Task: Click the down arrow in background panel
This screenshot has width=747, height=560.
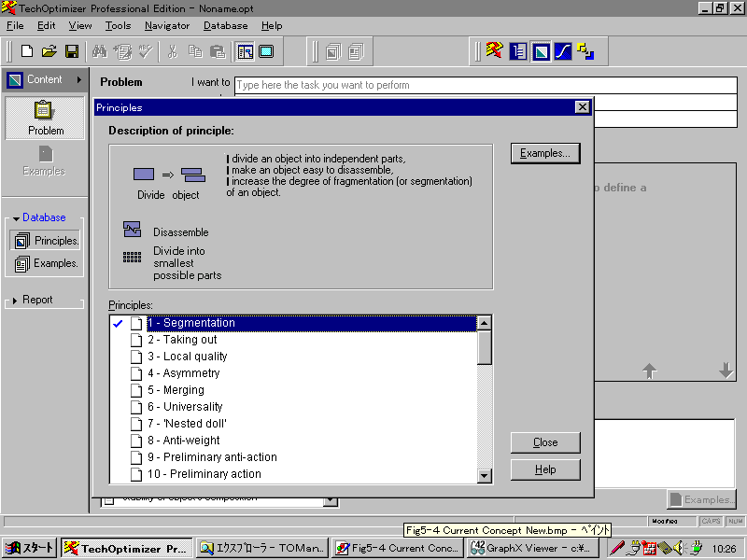Action: coord(726,370)
